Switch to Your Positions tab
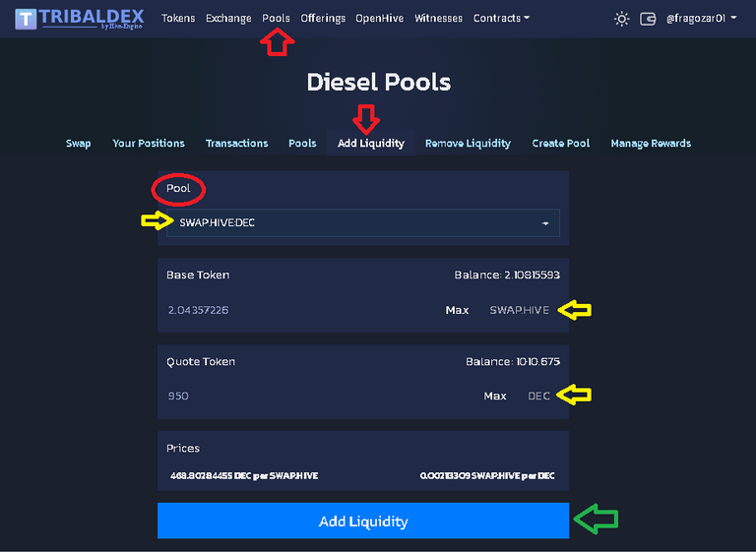The width and height of the screenshot is (756, 553). (x=149, y=144)
